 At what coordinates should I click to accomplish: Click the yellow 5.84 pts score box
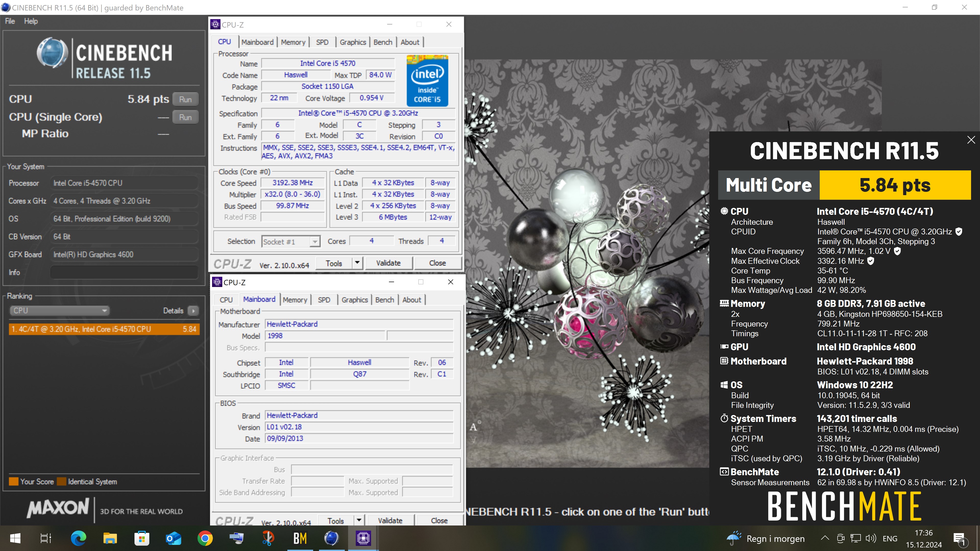[895, 185]
